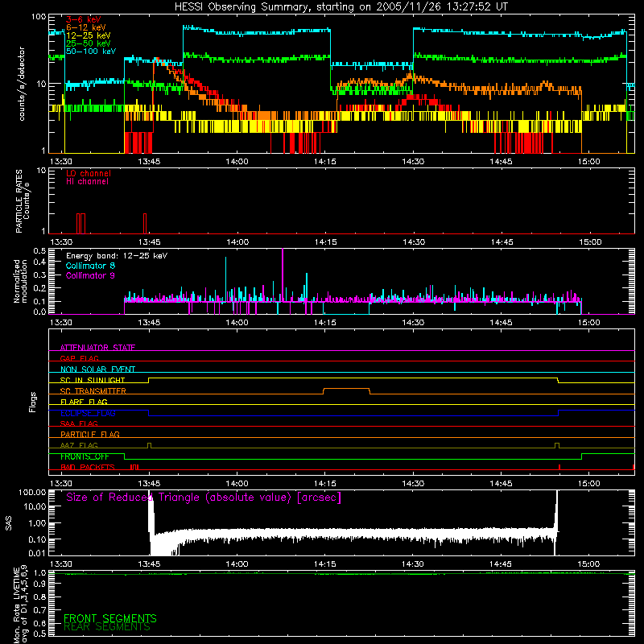Click the ATTENUATOR_STATE flag label
The width and height of the screenshot is (644, 644).
[97, 348]
